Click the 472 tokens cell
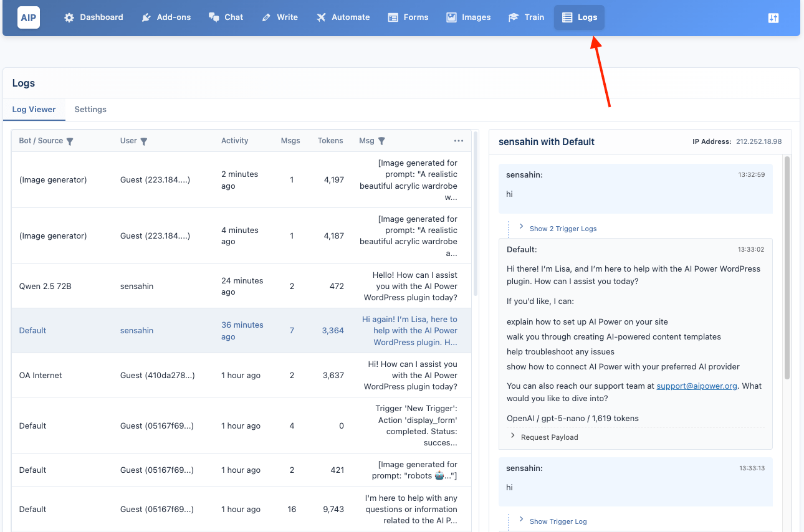The image size is (804, 532). (337, 287)
